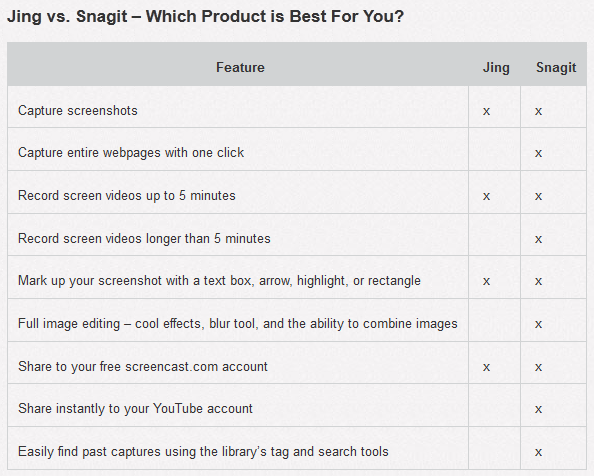Click 'Share to your free screencast.com account'
594x476 pixels.
[143, 367]
